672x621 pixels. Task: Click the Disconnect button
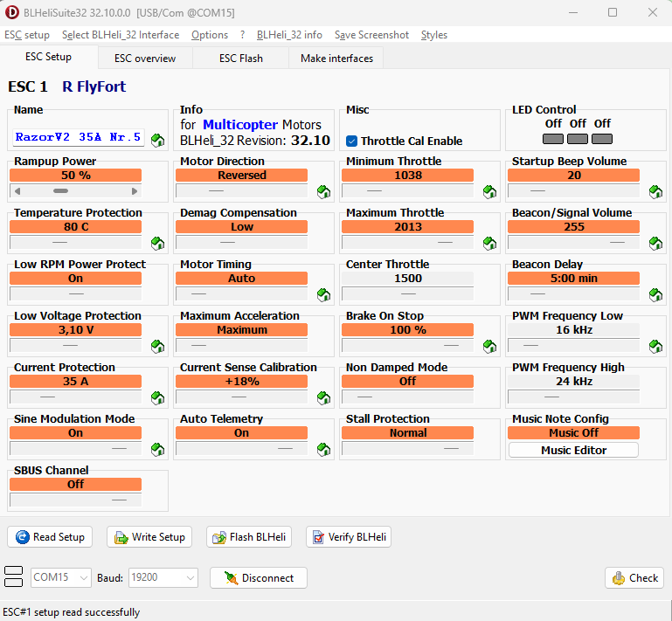click(259, 577)
